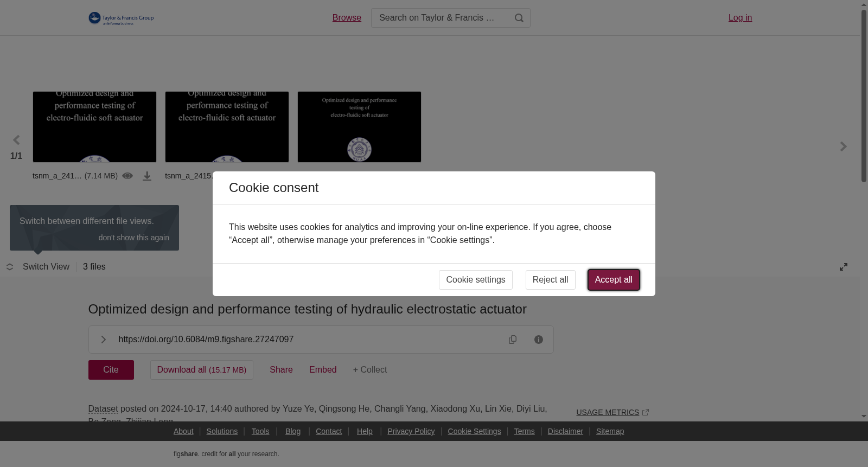Open Blog footer link
The height and width of the screenshot is (467, 868).
(x=293, y=431)
